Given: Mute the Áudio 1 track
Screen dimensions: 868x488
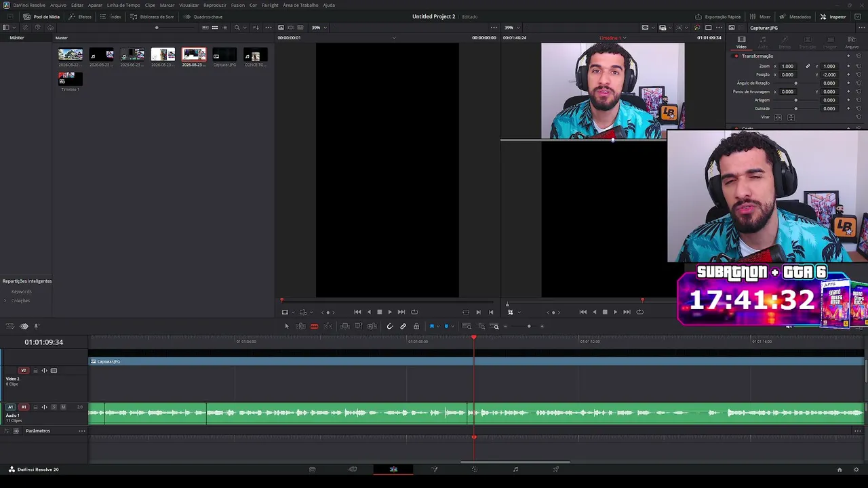Looking at the screenshot, I should (x=63, y=407).
